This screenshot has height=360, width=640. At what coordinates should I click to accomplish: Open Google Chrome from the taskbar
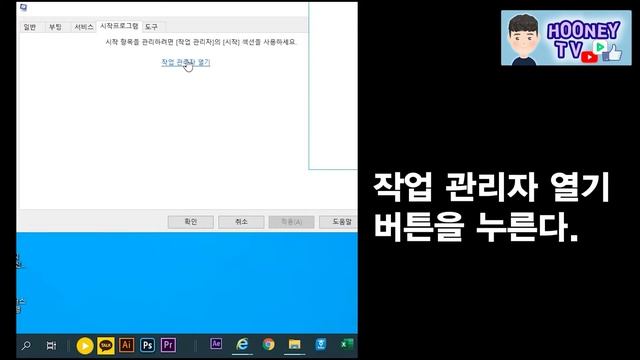pos(269,344)
